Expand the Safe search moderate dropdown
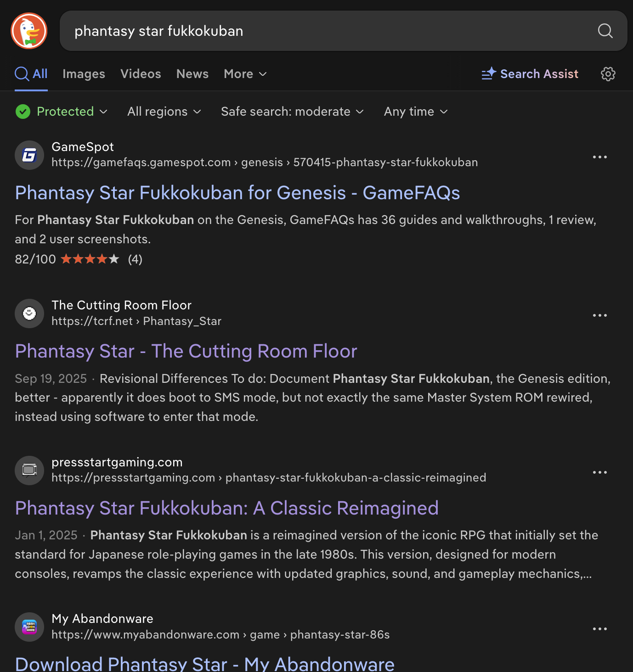This screenshot has height=672, width=633. (x=292, y=112)
